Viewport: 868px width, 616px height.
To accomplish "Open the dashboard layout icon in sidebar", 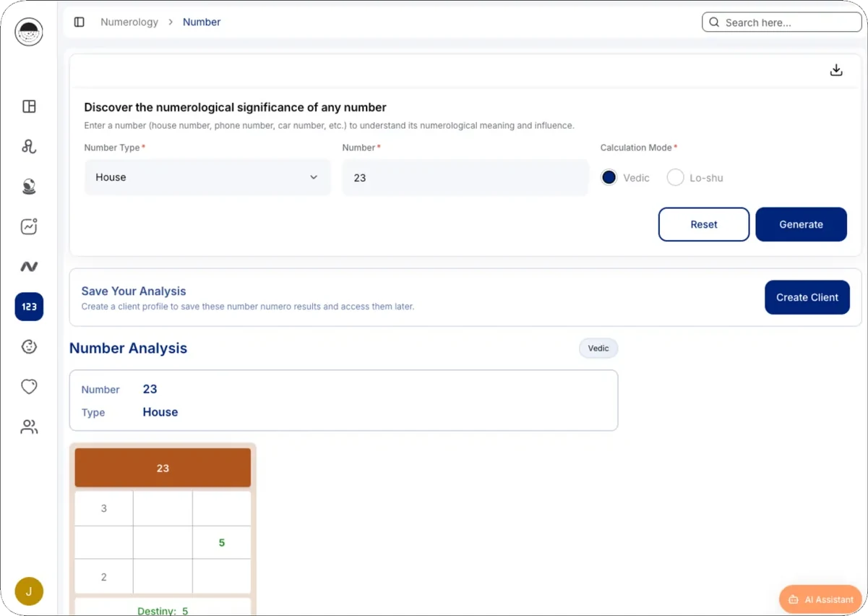I will pyautogui.click(x=29, y=106).
